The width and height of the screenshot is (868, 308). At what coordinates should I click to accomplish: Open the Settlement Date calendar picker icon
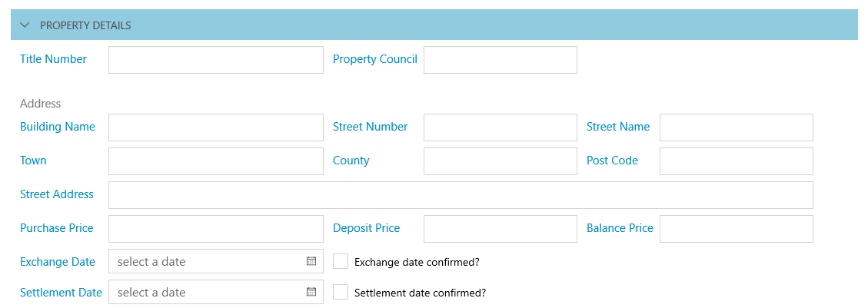click(311, 292)
